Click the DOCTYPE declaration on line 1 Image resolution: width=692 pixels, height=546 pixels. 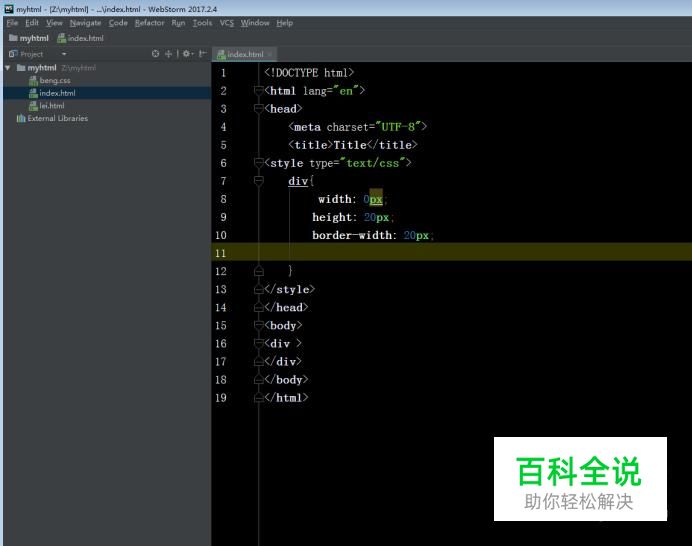pos(309,73)
